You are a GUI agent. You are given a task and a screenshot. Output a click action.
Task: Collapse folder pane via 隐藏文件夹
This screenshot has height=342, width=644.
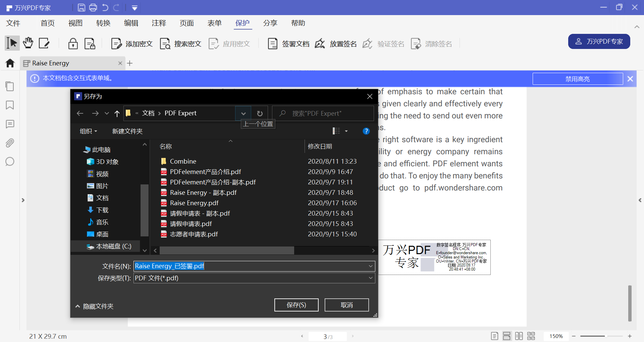pos(94,306)
